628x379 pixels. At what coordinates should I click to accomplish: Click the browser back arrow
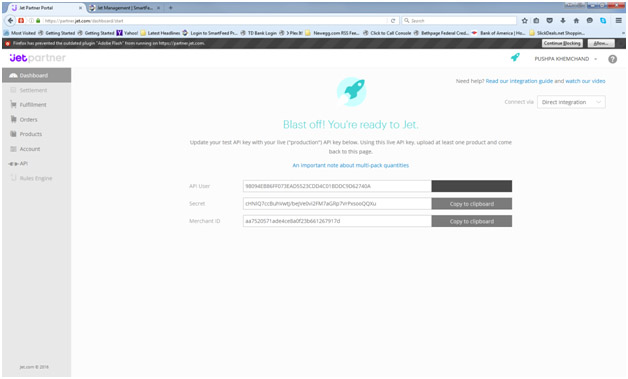point(10,20)
